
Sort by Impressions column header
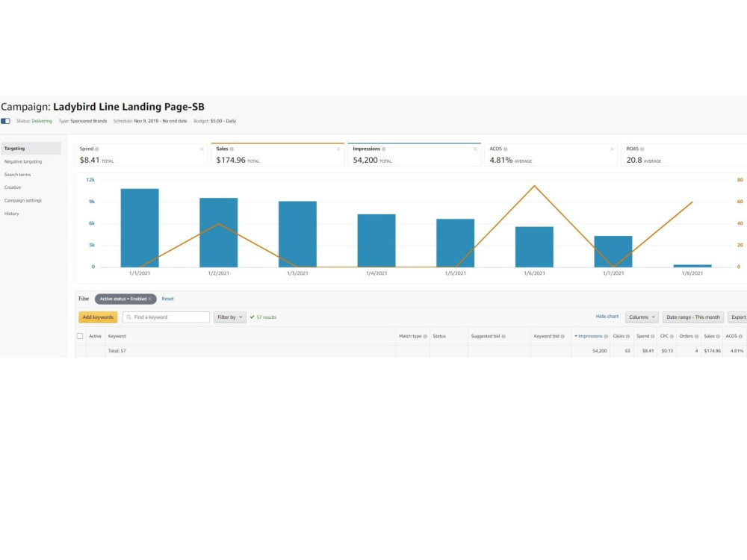click(590, 336)
